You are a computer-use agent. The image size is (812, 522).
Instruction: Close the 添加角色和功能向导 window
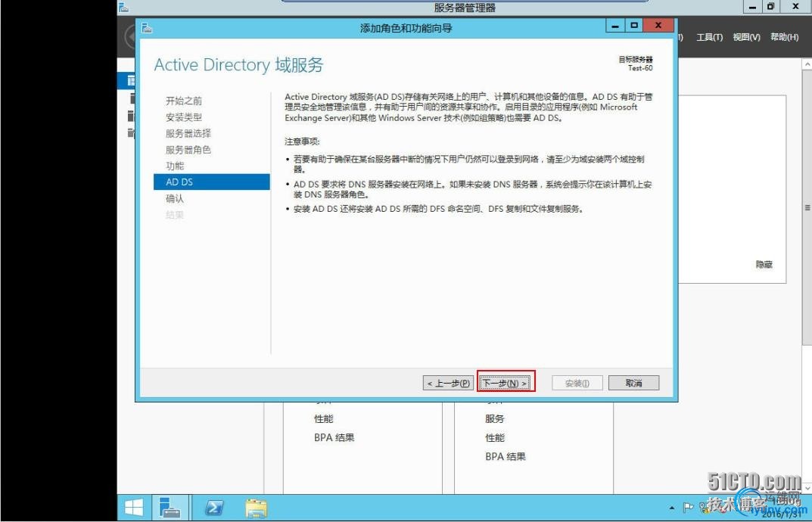[658, 26]
